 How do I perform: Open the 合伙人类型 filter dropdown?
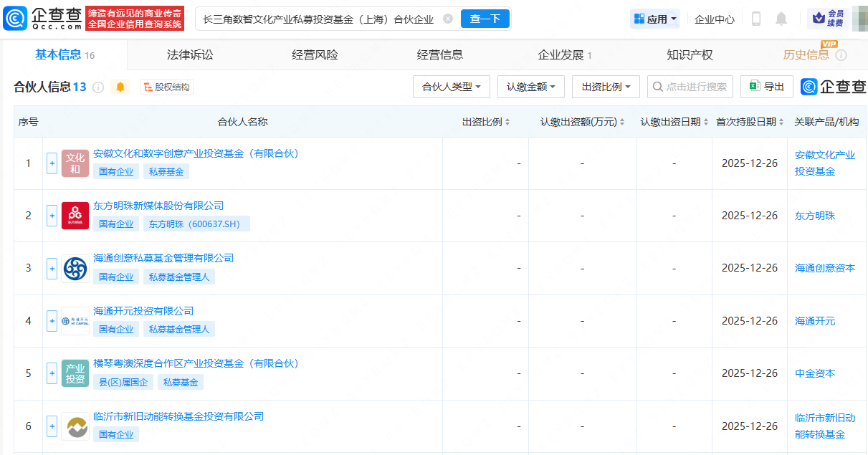(x=451, y=87)
